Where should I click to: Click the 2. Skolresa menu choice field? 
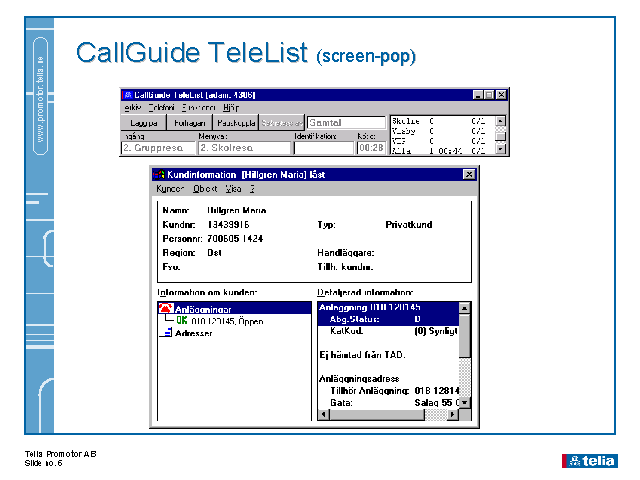coord(244,148)
